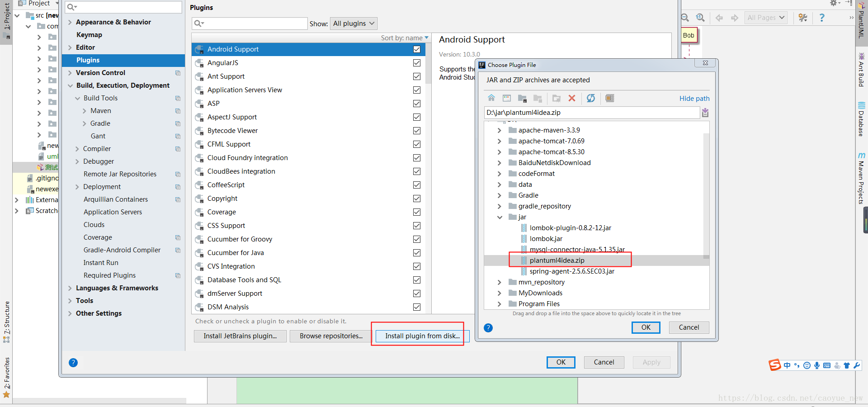The height and width of the screenshot is (407, 868).
Task: Toggle Bytecode Viewer plugin checkbox
Action: 417,131
